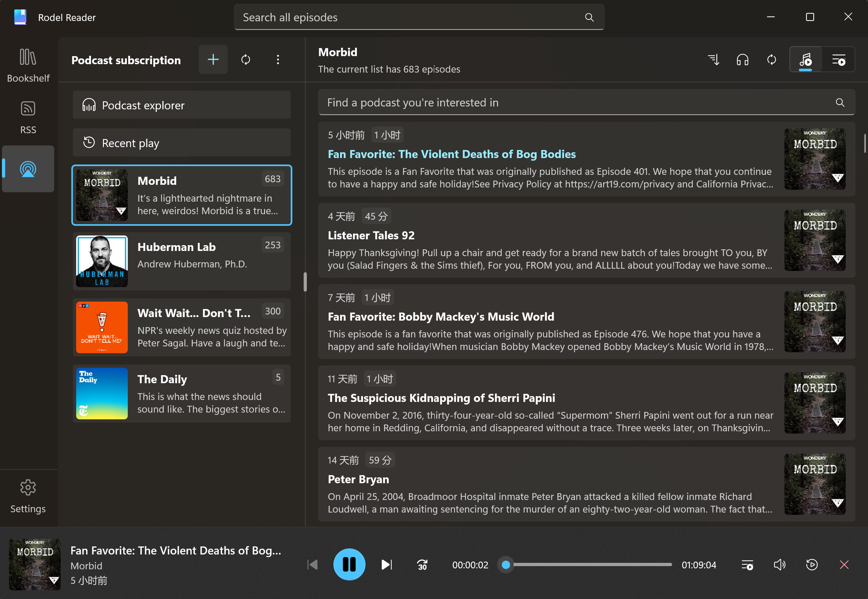The height and width of the screenshot is (599, 868).
Task: Open playback speed control in player
Action: tap(812, 564)
